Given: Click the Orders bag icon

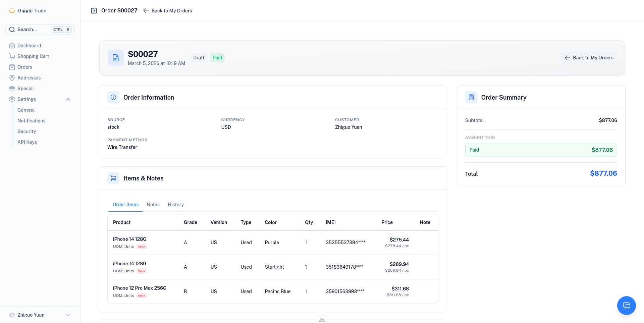Looking at the screenshot, I should click(x=12, y=67).
